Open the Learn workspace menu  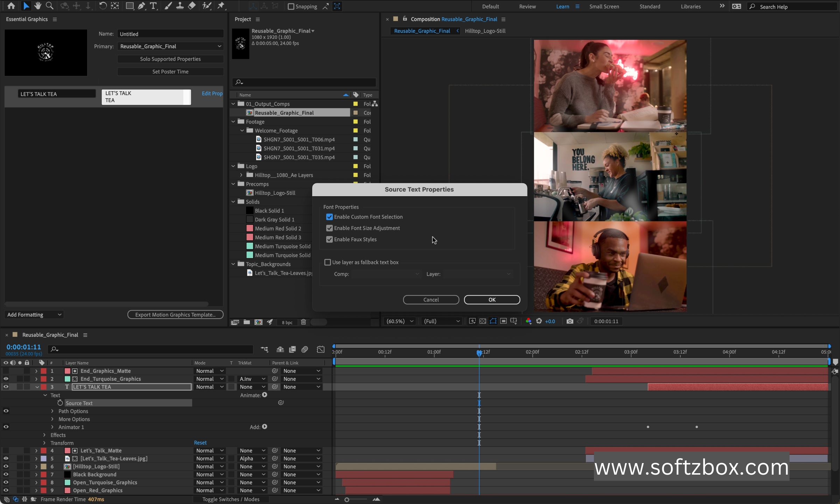pyautogui.click(x=576, y=6)
